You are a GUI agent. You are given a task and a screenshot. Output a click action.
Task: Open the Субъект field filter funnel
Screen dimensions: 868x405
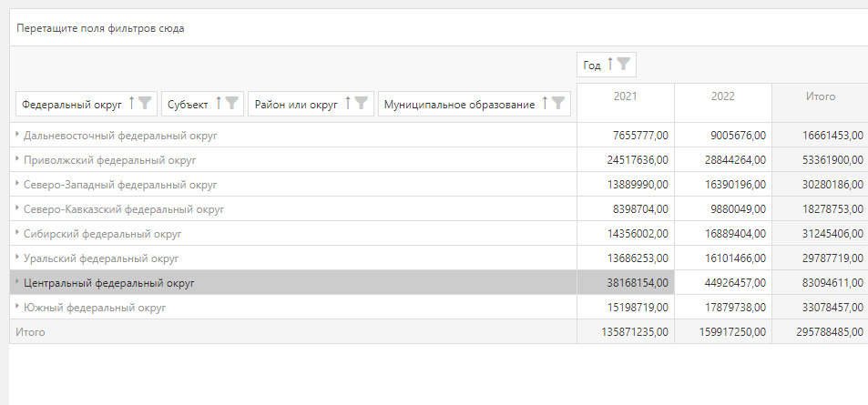tap(232, 104)
